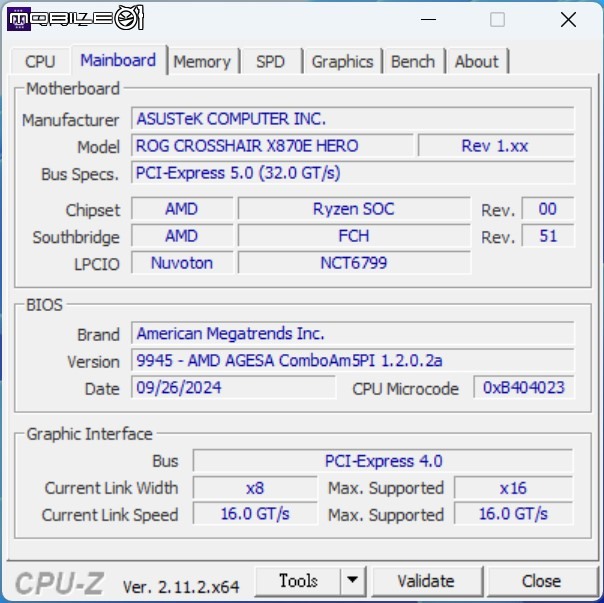
Task: Click the Ver. 2.11.2.x64 version text
Action: [181, 587]
